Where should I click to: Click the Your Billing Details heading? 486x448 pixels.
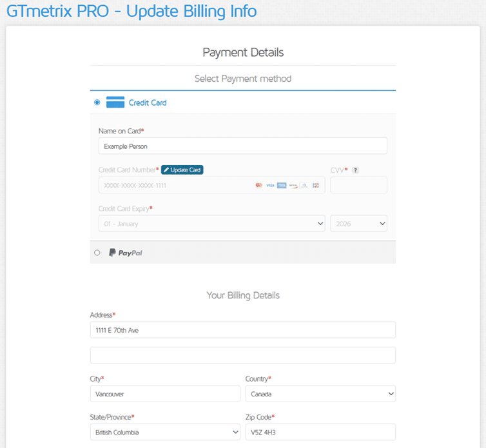(243, 295)
